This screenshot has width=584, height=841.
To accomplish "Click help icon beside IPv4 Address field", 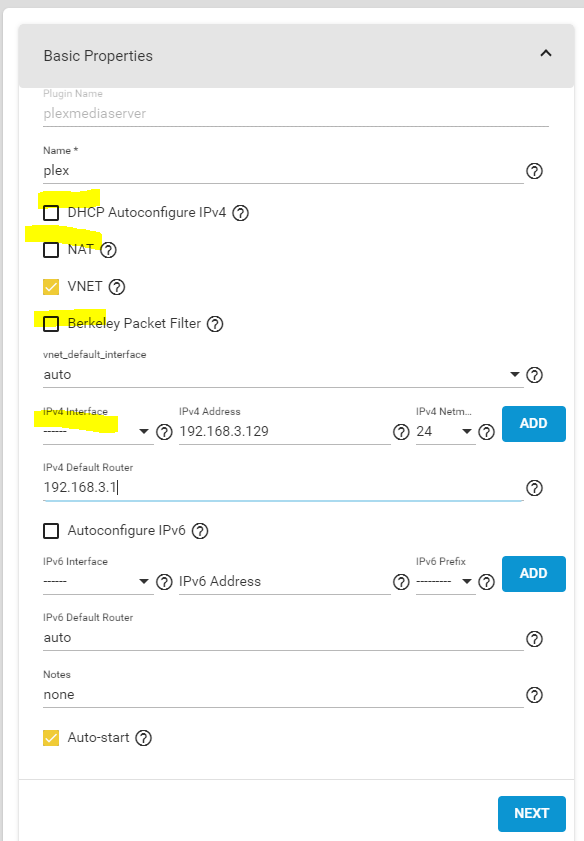I will click(x=401, y=432).
